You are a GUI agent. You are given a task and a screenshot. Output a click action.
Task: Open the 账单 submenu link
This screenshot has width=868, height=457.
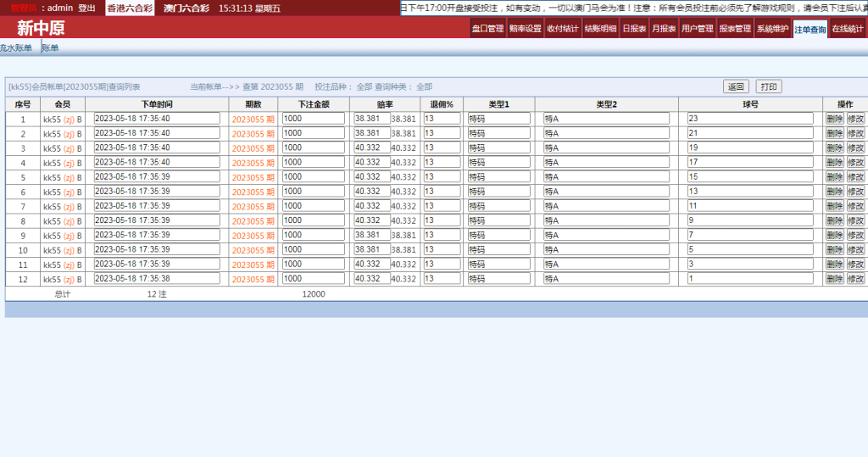pos(51,48)
